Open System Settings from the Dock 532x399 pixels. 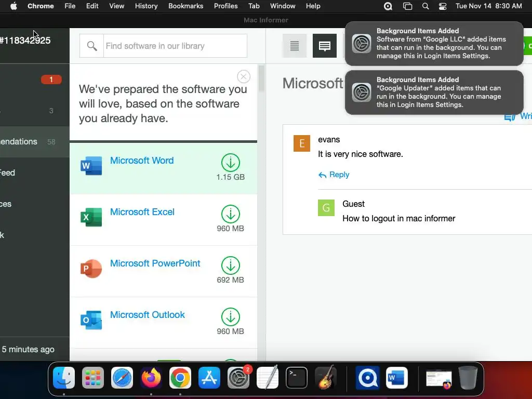(238, 378)
